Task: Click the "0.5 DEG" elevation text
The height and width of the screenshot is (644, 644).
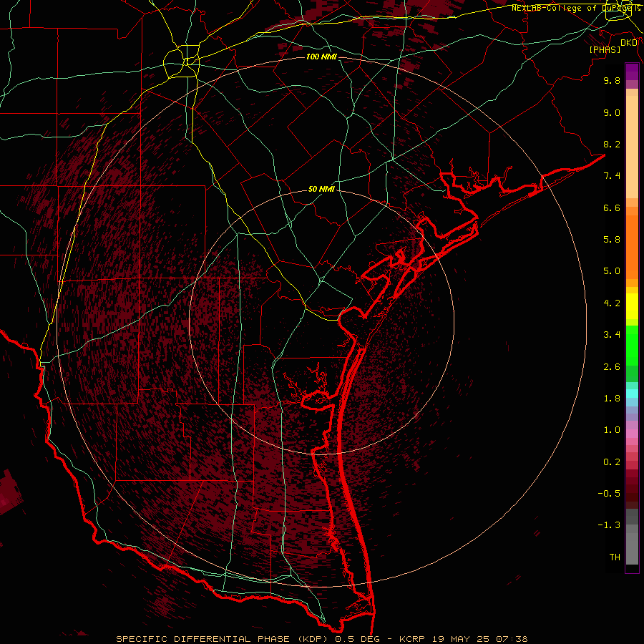Action: (357, 639)
